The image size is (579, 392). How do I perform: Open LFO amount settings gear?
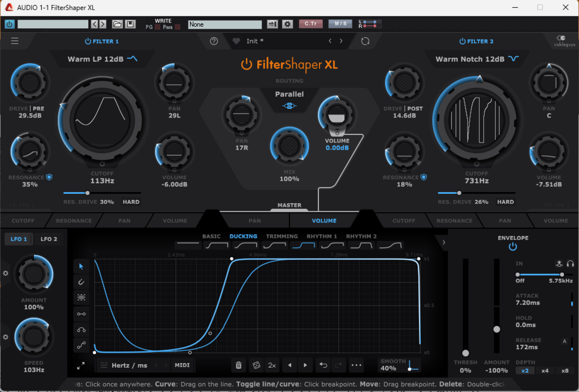6,273
